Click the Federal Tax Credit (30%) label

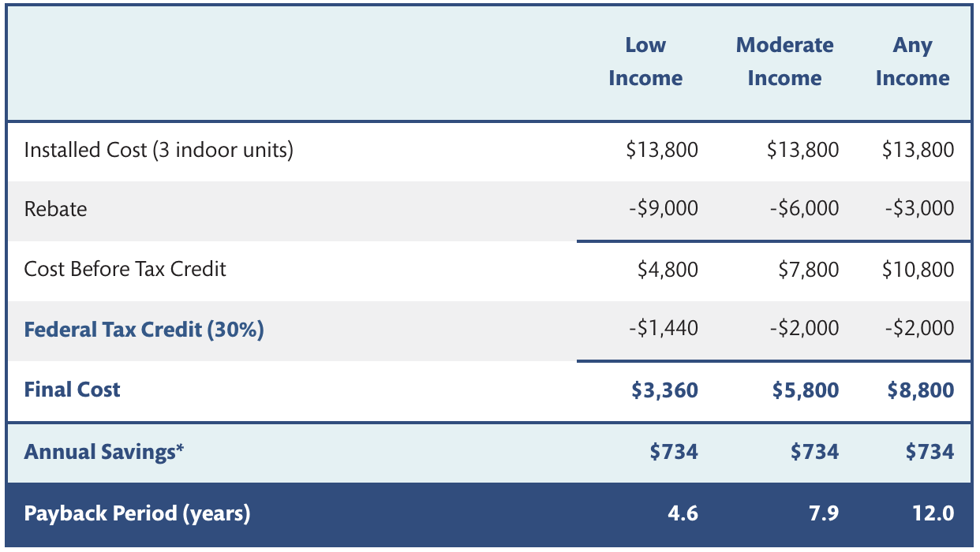tap(144, 329)
